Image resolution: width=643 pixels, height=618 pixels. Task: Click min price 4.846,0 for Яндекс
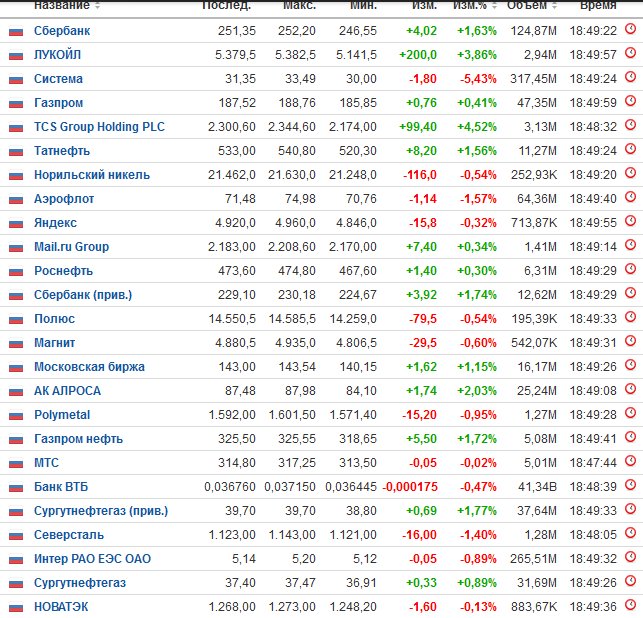[356, 223]
